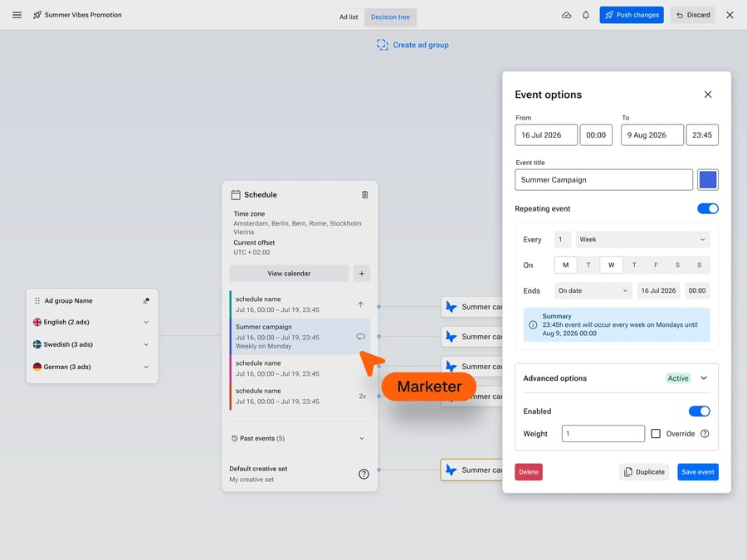Screen dimensions: 747x560
Task: Click the trash icon in the Schedule panel
Action: [x=364, y=194]
